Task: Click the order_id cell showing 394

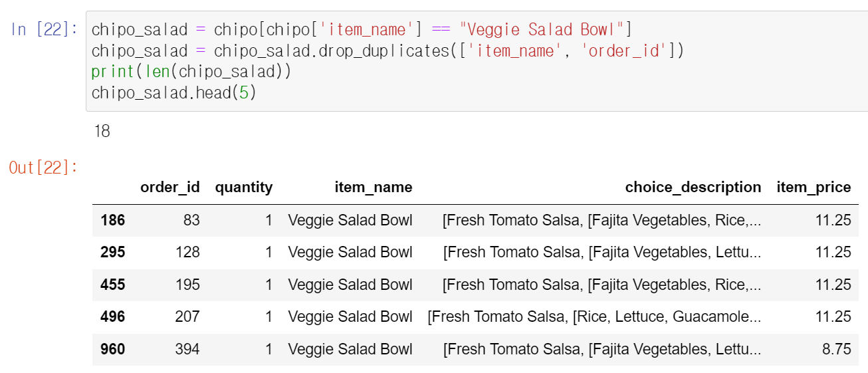Action: tap(187, 349)
